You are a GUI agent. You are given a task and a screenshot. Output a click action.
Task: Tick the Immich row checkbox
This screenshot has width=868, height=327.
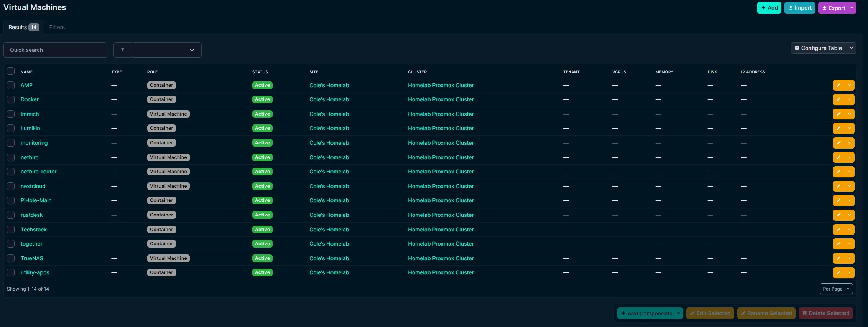click(x=11, y=114)
